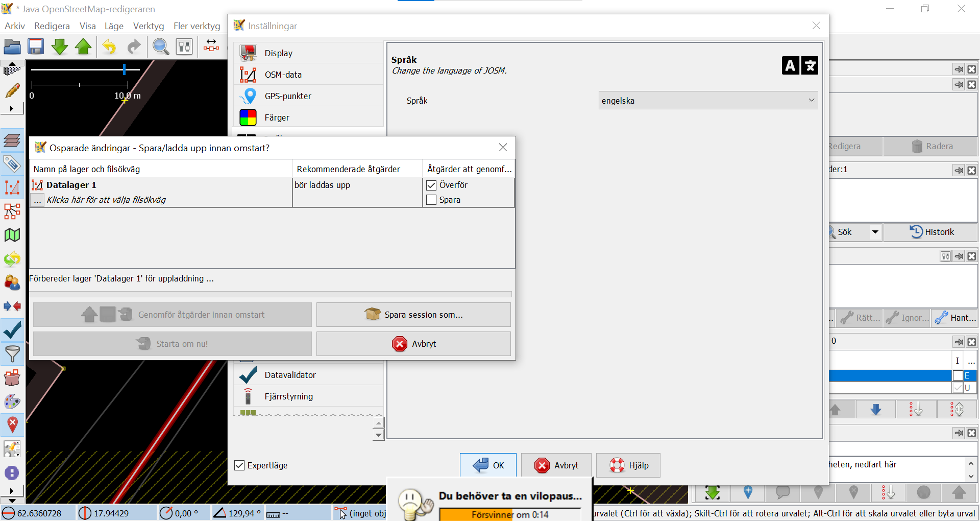Screen dimensions: 980x521
Task: Click the Undo arrow in toolbar
Action: click(109, 47)
